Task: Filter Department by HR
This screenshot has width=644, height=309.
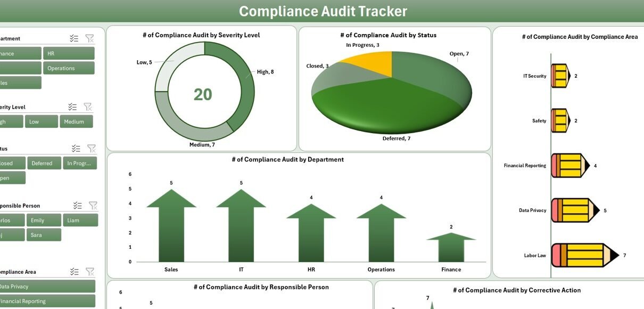Action: click(69, 53)
